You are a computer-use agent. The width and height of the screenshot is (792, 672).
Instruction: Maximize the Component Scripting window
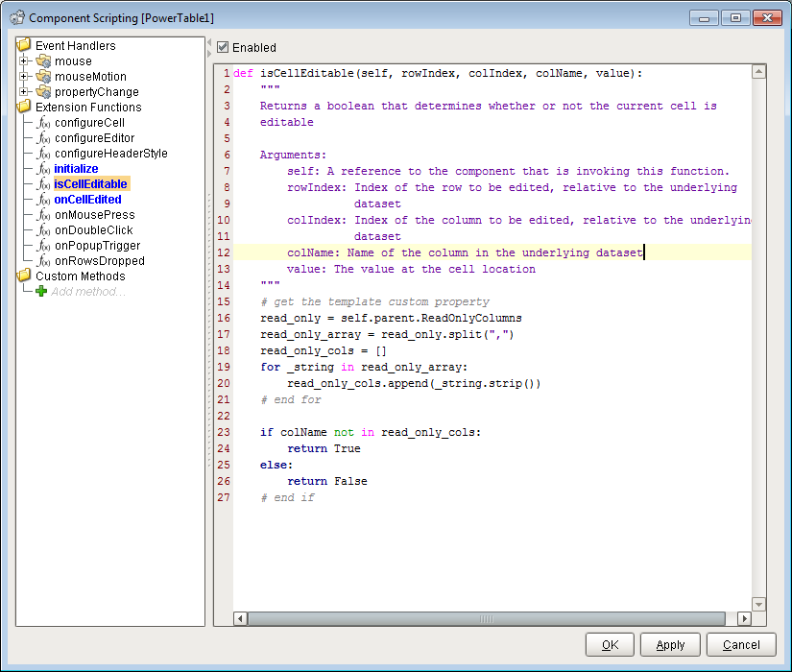click(735, 17)
